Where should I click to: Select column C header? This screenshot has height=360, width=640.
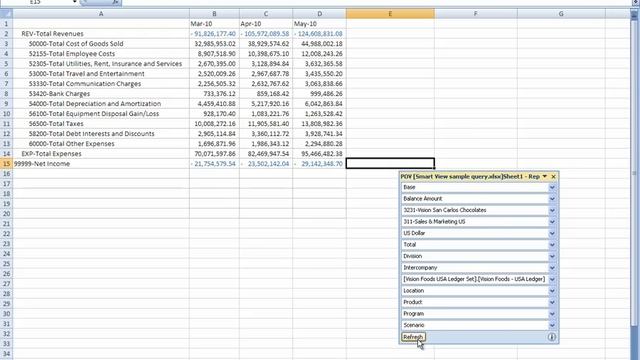[x=266, y=14]
